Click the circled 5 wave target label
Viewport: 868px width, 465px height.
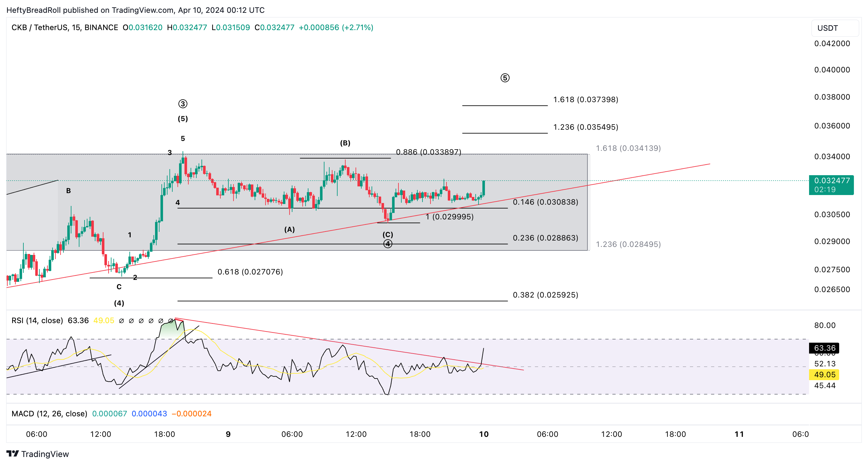(x=505, y=78)
